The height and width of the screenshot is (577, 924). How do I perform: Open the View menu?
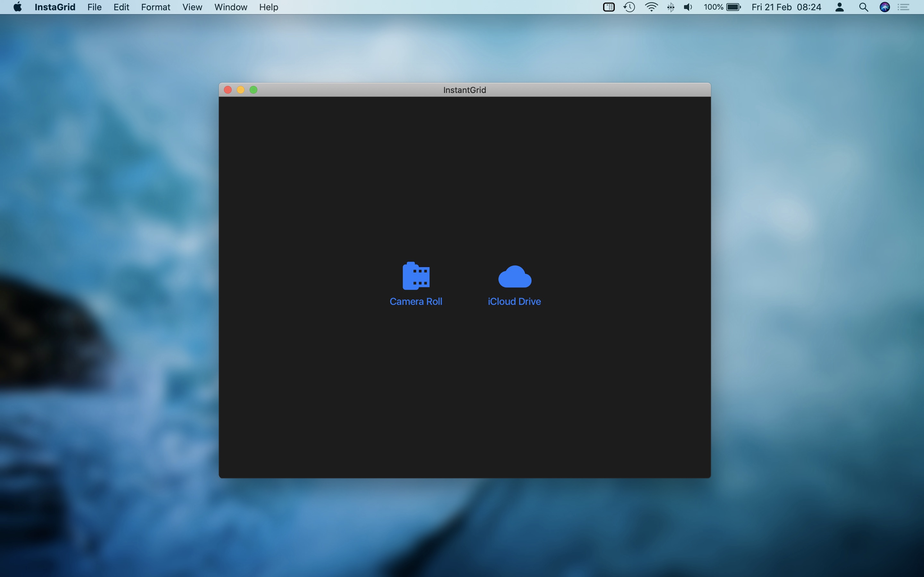[192, 7]
